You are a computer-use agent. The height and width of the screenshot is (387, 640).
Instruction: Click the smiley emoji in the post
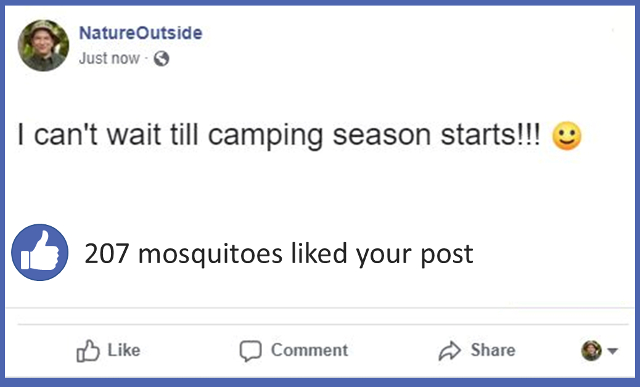click(567, 136)
